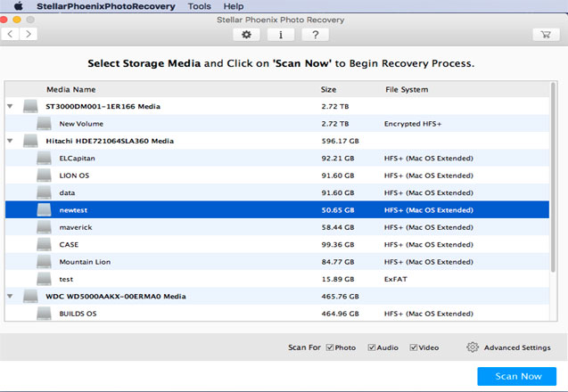Click the File System column header

tap(407, 89)
